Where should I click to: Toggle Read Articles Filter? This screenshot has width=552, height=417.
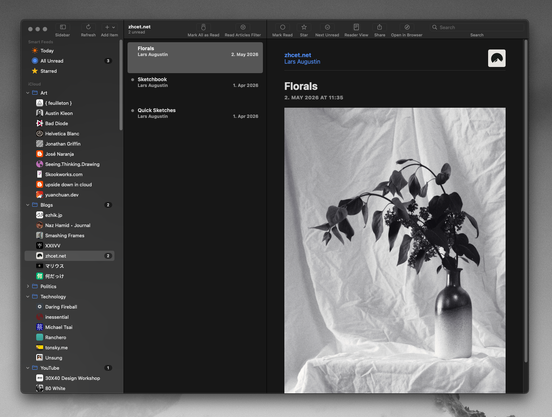pos(243,27)
